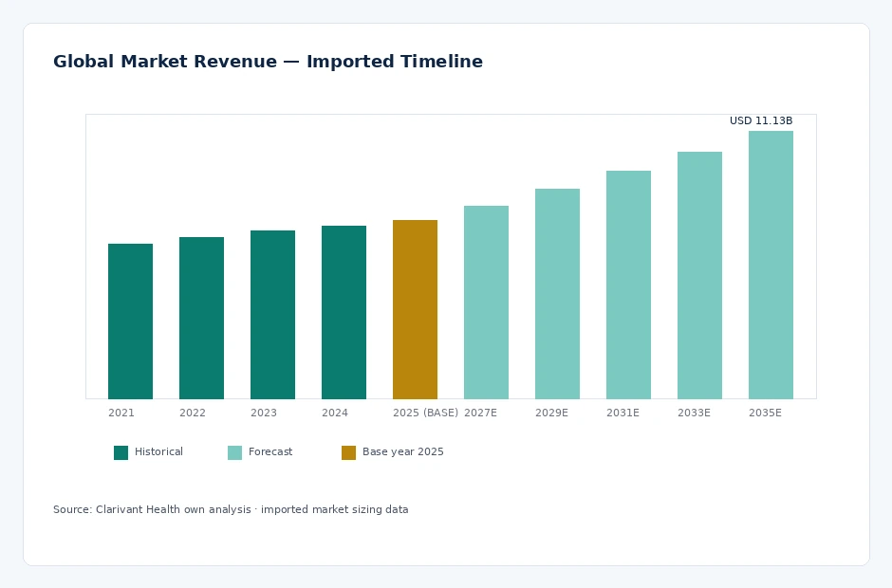Click the gold 2025 base year bar
The height and width of the screenshot is (588, 892).
coord(415,309)
